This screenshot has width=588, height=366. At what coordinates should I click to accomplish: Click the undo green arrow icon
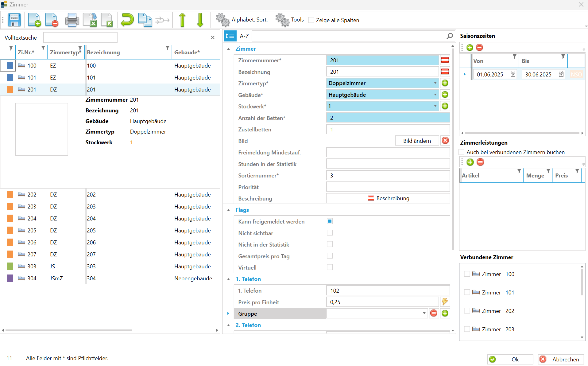pyautogui.click(x=127, y=20)
